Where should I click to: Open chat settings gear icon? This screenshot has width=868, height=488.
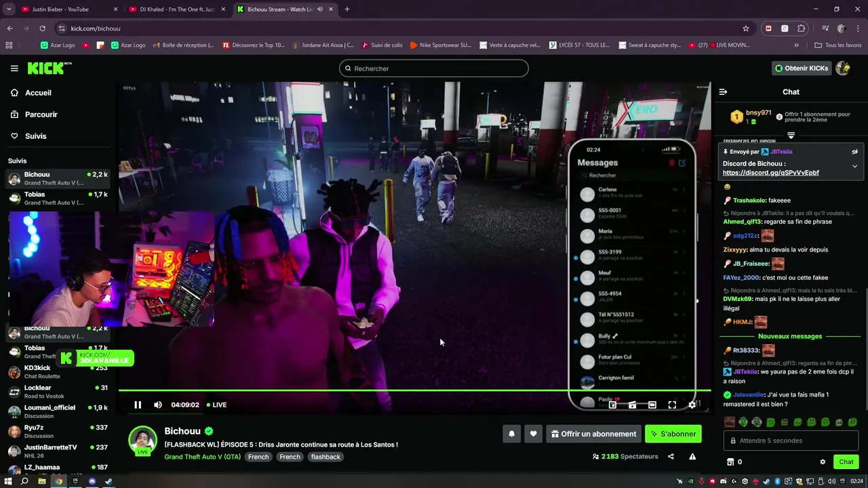tap(823, 462)
